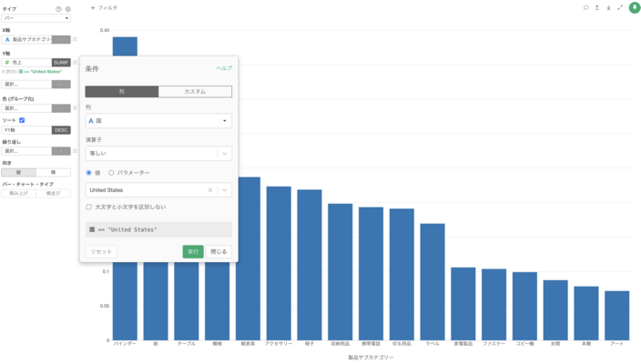Viewport: 641px width, 364px height.
Task: Switch to the 列 tab in condition dialog
Action: [122, 92]
